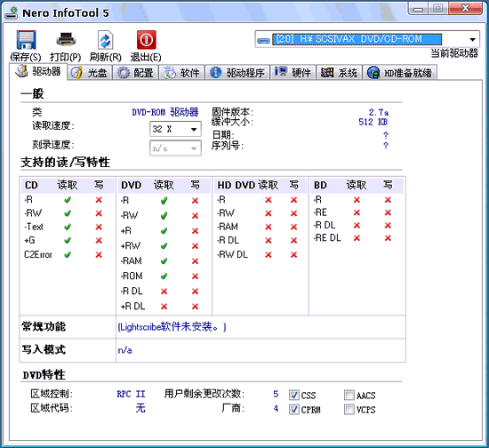Viewport: 489px width, 448px height.
Task: Click the red Exit power icon
Action: pos(147,40)
